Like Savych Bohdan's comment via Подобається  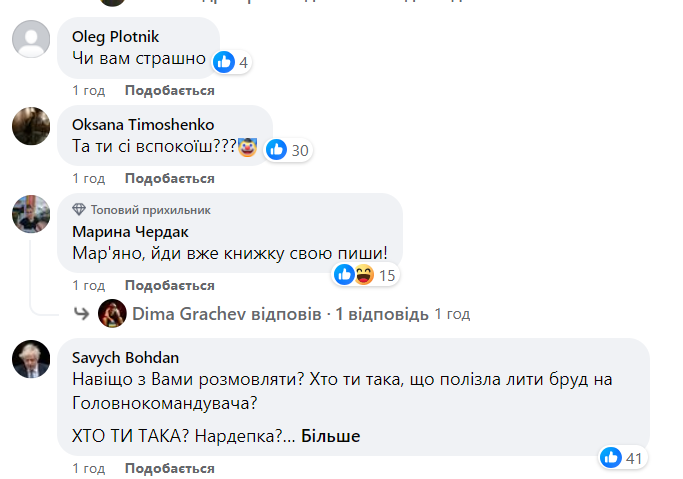(169, 468)
